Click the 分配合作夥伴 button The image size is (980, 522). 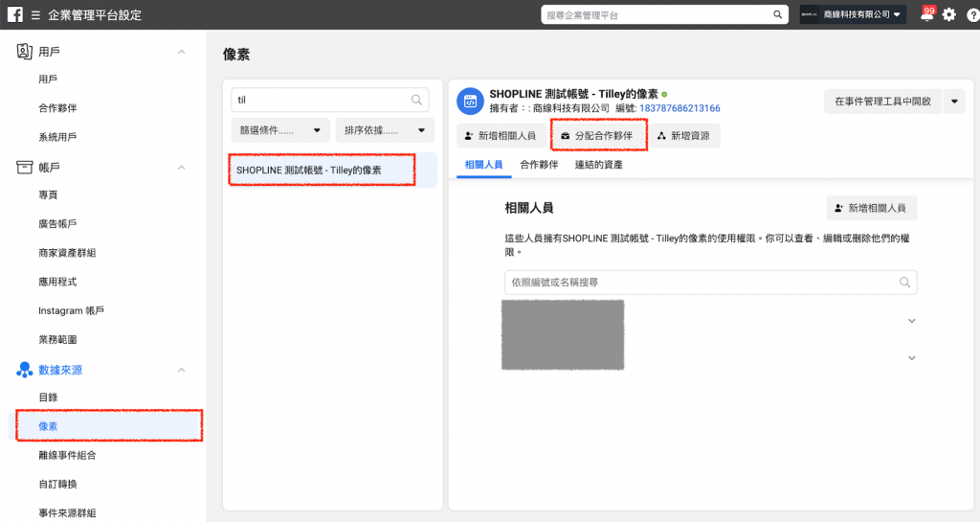598,136
